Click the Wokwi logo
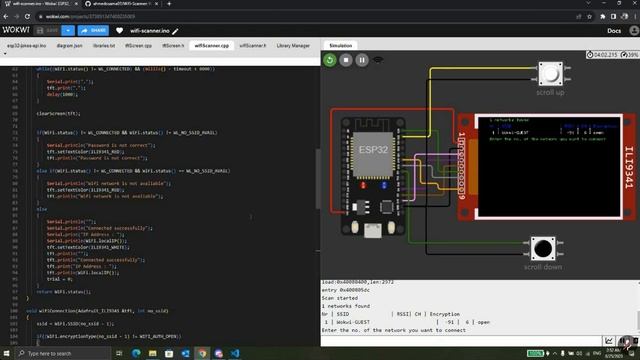 16,30
